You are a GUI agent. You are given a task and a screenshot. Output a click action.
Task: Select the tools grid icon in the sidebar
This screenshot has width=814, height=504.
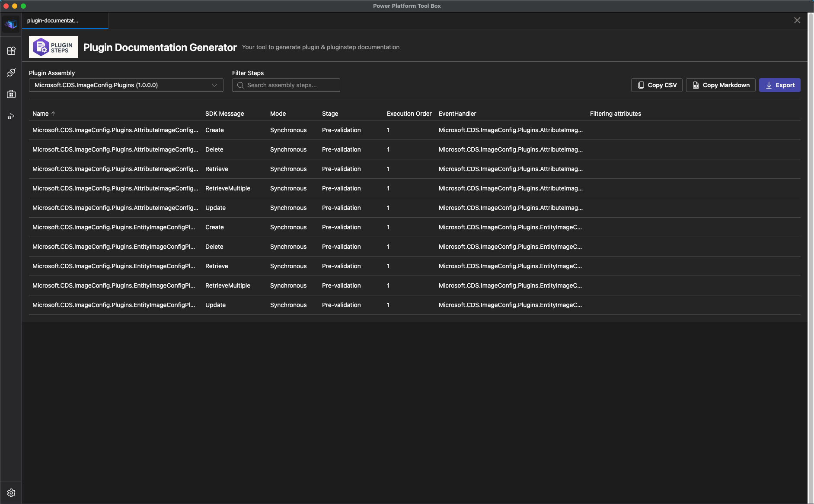point(11,51)
